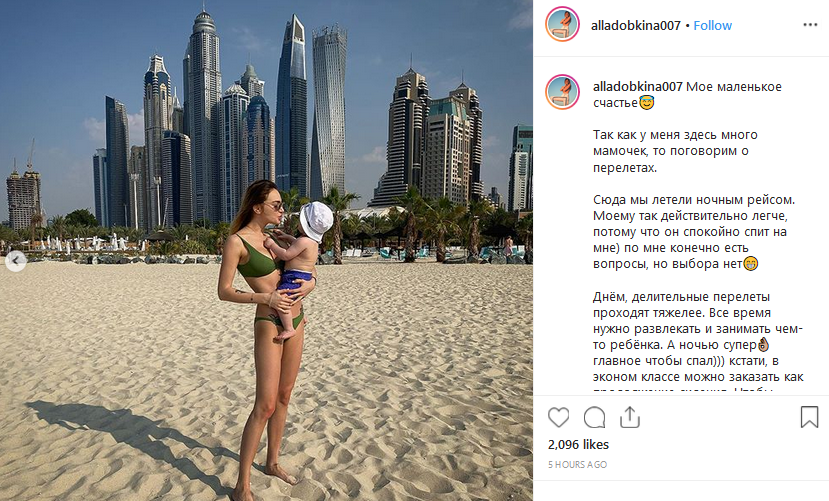Viewport: 829px width, 501px height.
Task: Click the caption paragraph starting with Так как у меня
Action: [675, 151]
